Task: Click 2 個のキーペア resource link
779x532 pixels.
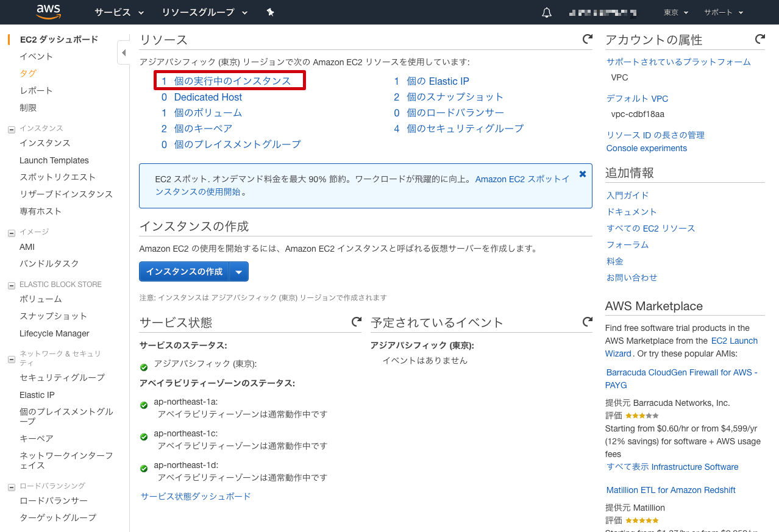Action: point(197,129)
